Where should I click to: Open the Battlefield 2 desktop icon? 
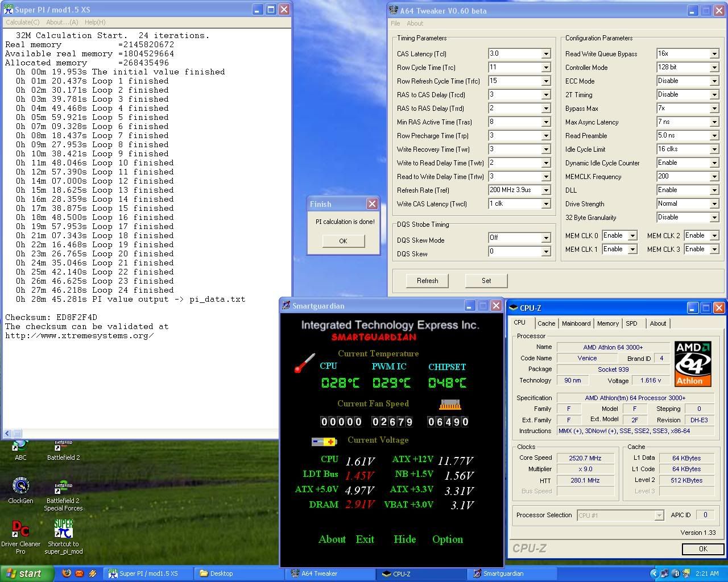point(63,448)
